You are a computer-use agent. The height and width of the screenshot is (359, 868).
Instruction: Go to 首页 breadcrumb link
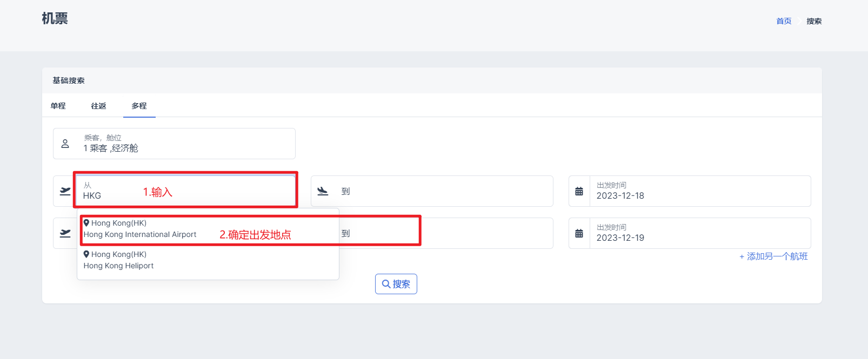783,21
